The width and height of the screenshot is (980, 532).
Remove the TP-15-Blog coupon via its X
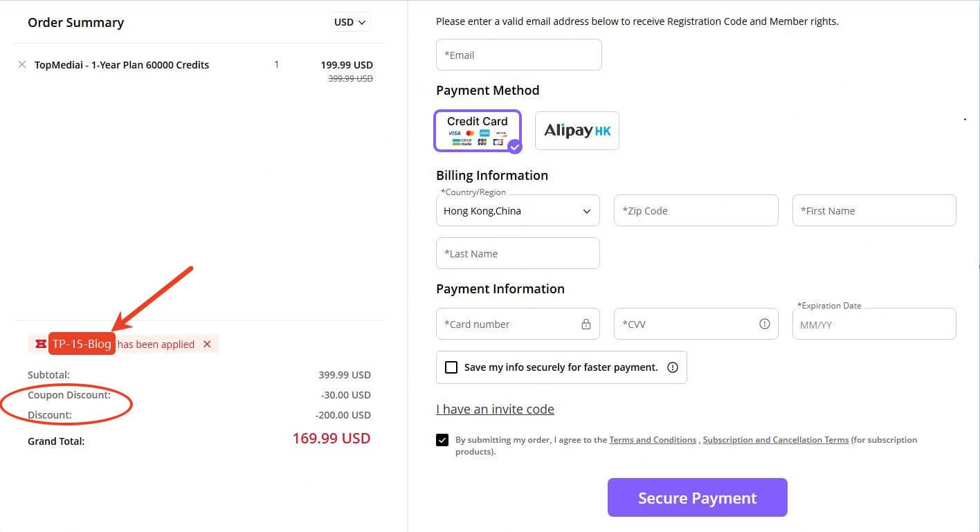point(207,343)
